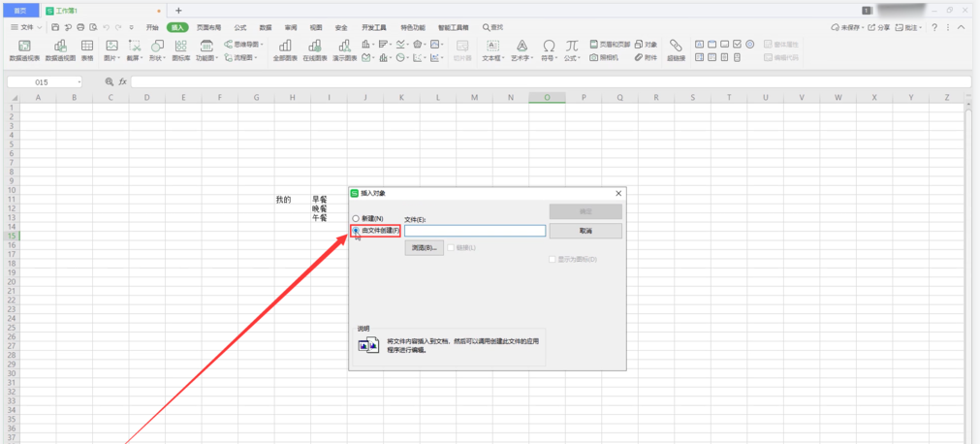Insert 页眉和页脚 header and footer
Image resolution: width=980 pixels, height=444 pixels.
pos(611,45)
